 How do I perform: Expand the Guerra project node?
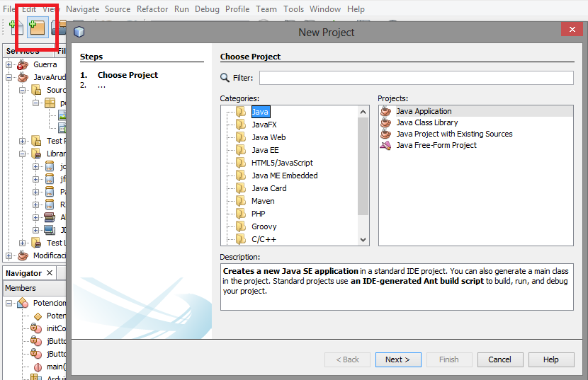tap(9, 64)
